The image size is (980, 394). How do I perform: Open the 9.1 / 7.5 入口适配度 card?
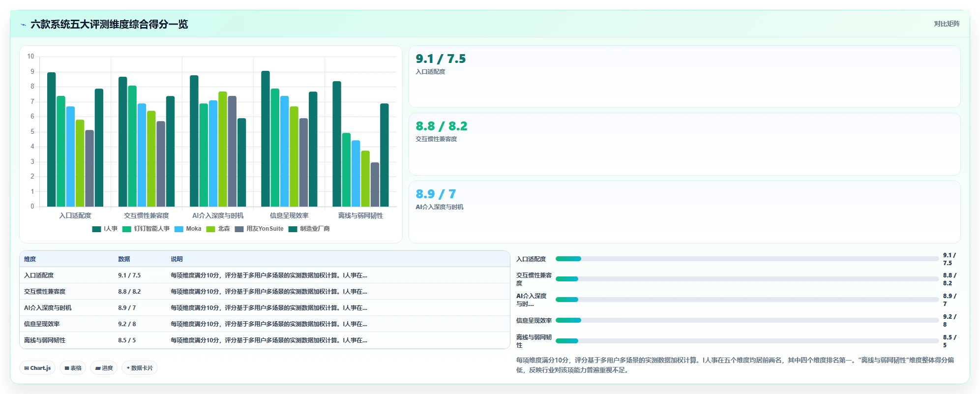click(x=684, y=77)
